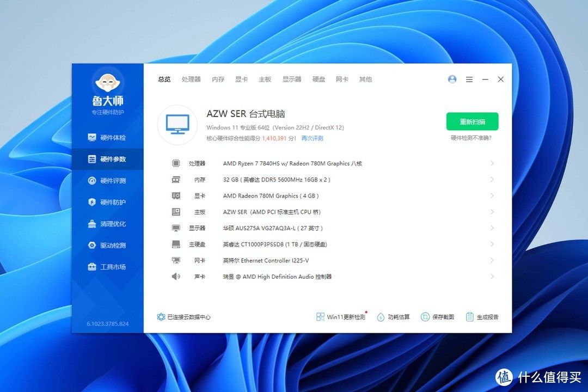The width and height of the screenshot is (588, 392).
Task: Click the 主硬盘 disk drive icon
Action: pyautogui.click(x=176, y=244)
